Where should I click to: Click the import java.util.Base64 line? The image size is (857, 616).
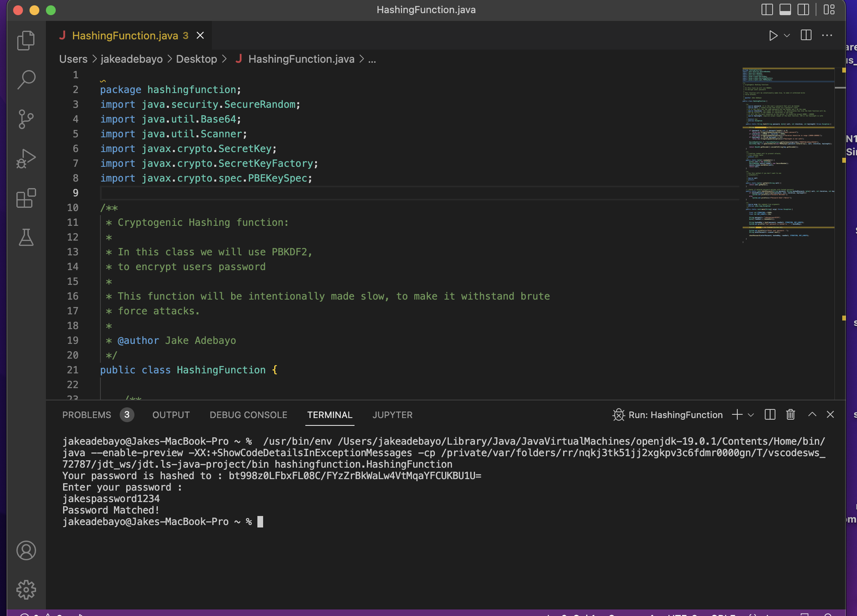pos(170,119)
